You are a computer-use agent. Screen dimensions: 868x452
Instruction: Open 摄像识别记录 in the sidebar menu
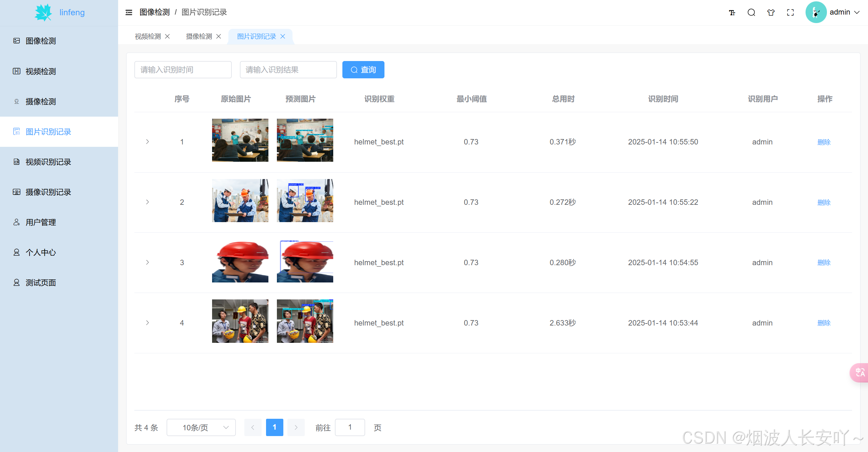pos(59,192)
